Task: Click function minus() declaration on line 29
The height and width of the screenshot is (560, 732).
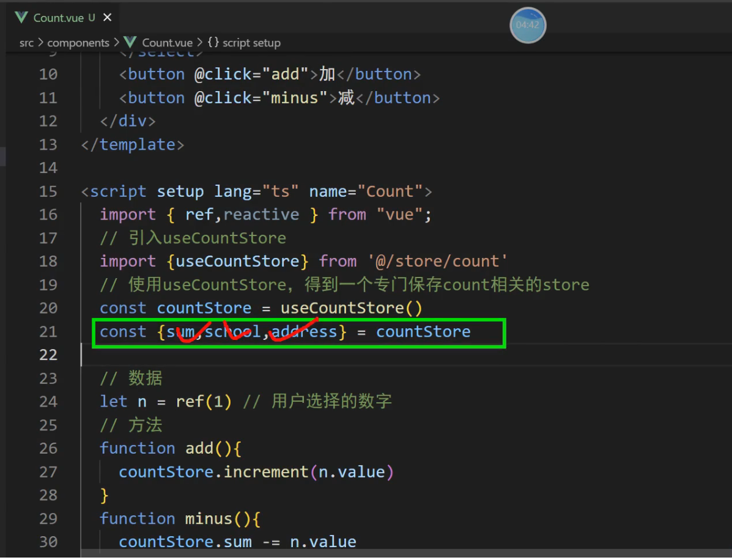Action: tap(180, 518)
